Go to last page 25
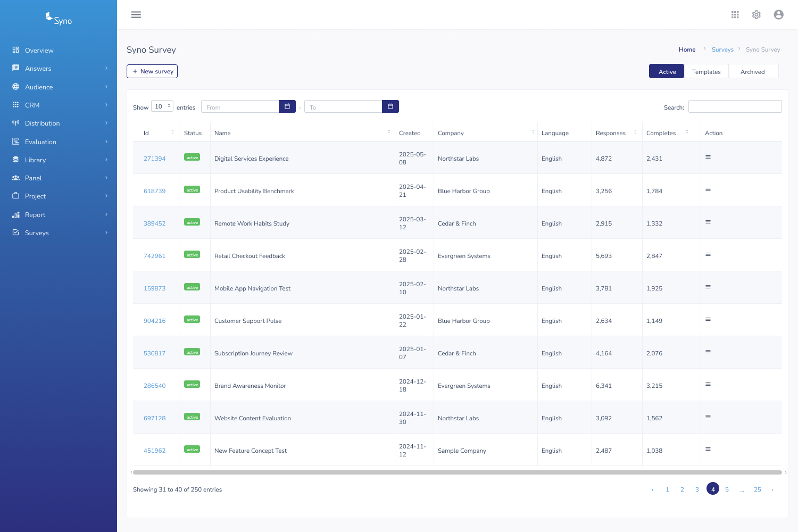The width and height of the screenshot is (798, 532). 758,489
